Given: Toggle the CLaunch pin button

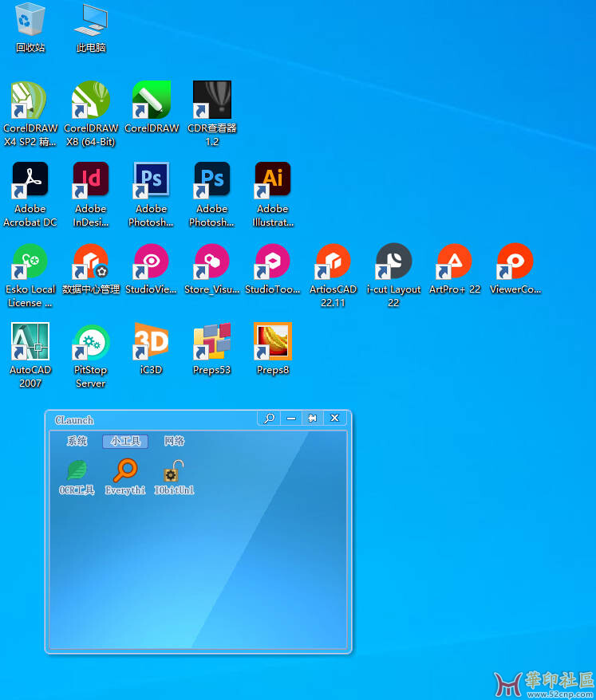Looking at the screenshot, I should pyautogui.click(x=312, y=419).
